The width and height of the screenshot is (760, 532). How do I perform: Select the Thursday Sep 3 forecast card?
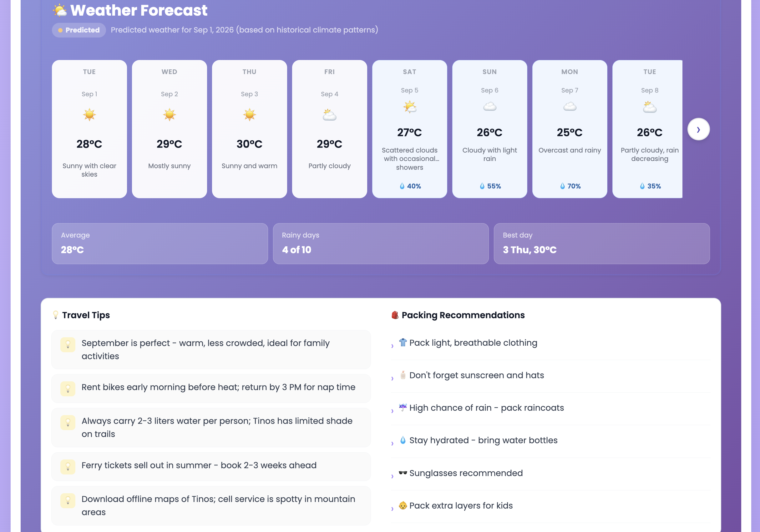coord(249,129)
